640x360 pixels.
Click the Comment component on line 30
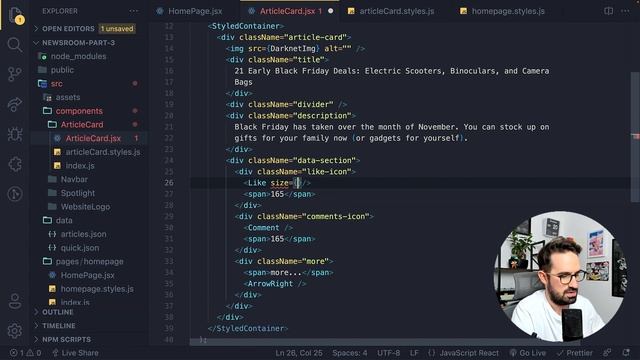point(264,228)
